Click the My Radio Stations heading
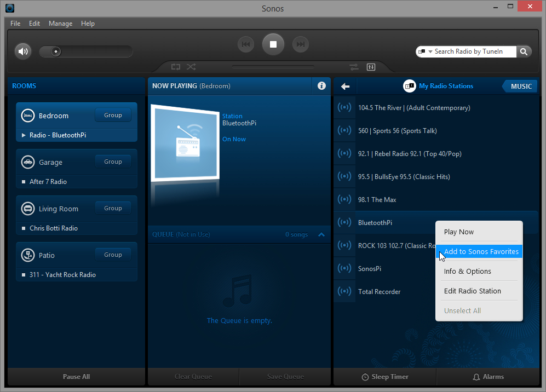This screenshot has height=392, width=546. click(x=446, y=86)
